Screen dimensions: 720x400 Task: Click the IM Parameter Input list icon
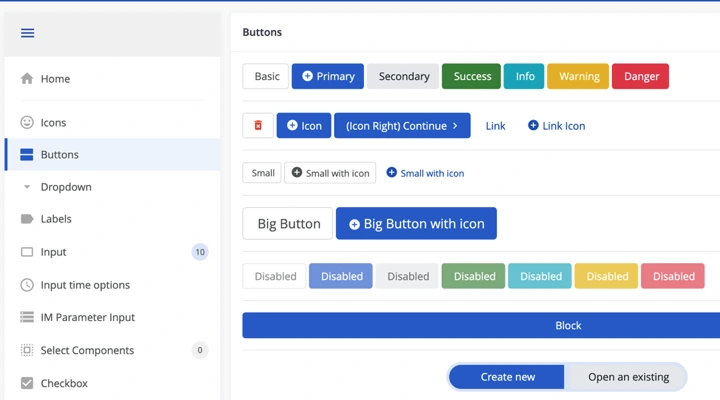[x=27, y=317]
